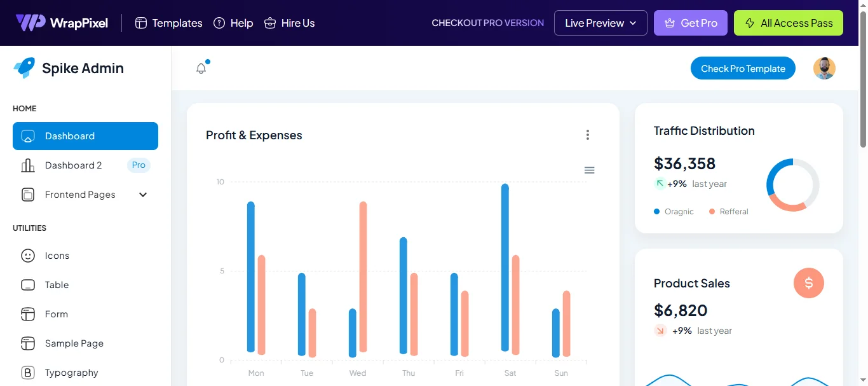868x386 pixels.
Task: Click the Get Pro button
Action: click(690, 23)
